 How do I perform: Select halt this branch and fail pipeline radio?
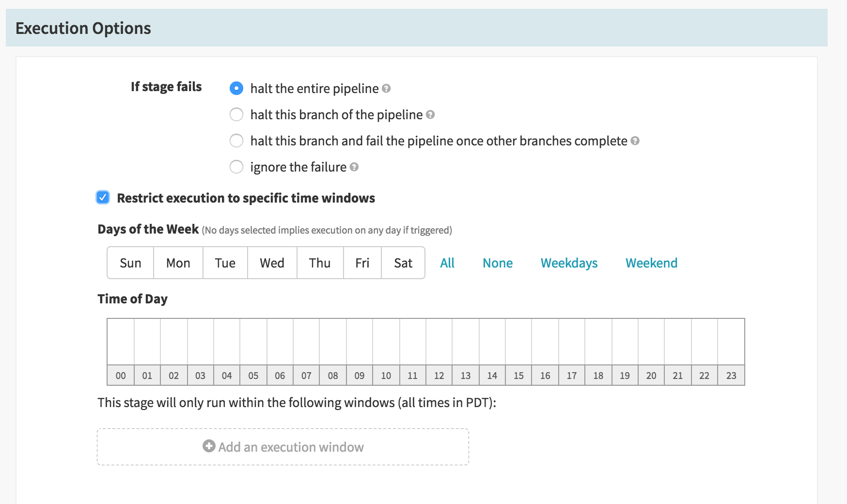(x=236, y=141)
